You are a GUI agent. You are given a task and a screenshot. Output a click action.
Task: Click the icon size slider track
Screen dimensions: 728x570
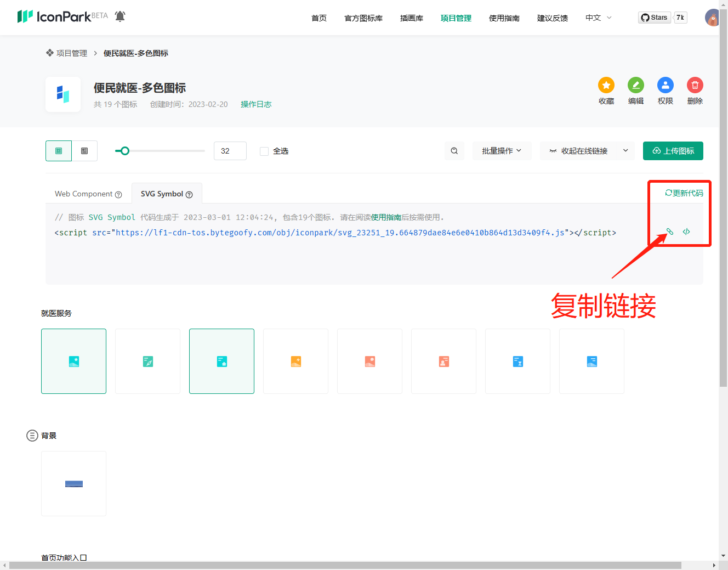[160, 151]
